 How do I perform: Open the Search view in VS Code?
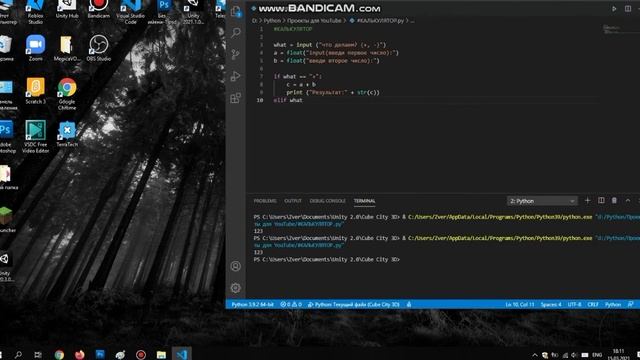coord(236,33)
